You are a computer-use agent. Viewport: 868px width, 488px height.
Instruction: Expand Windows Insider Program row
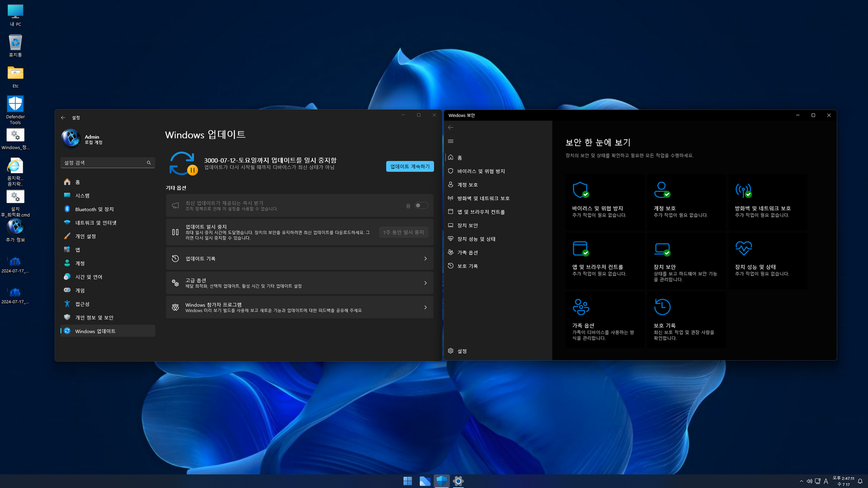[299, 307]
